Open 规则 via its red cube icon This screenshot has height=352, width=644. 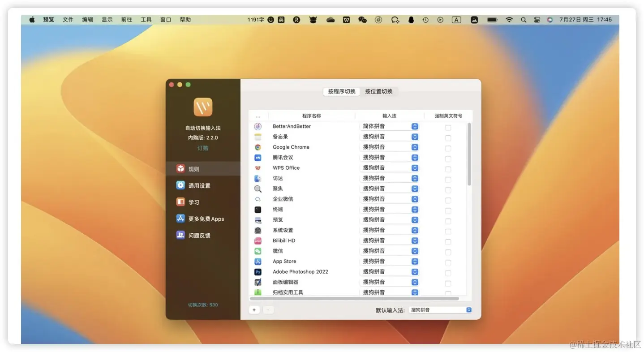[x=180, y=169]
